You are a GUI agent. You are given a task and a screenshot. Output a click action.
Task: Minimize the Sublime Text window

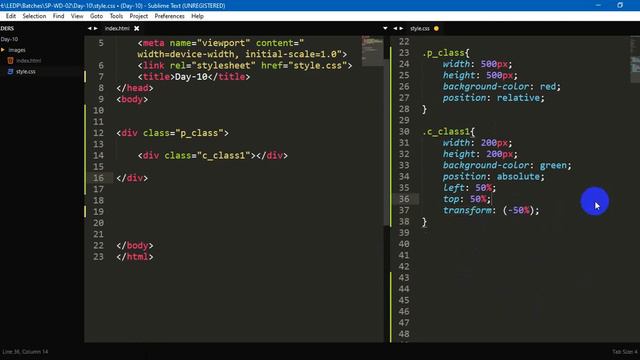coord(598,5)
